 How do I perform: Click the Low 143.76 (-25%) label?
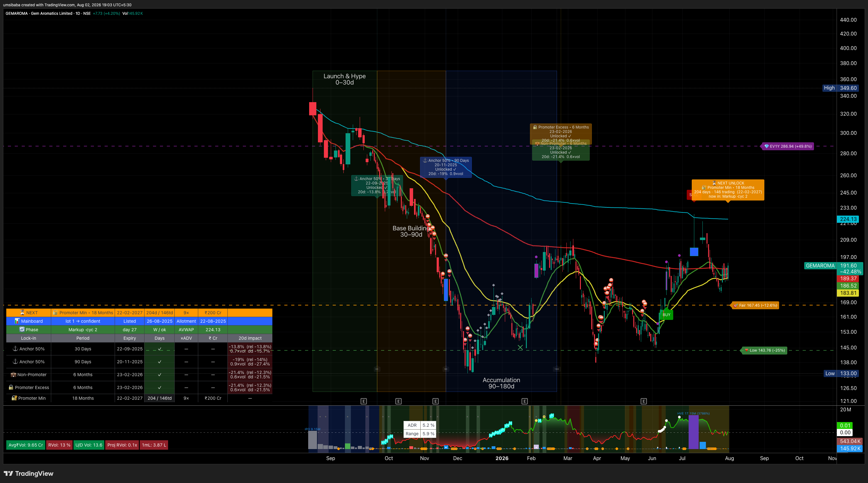point(764,350)
